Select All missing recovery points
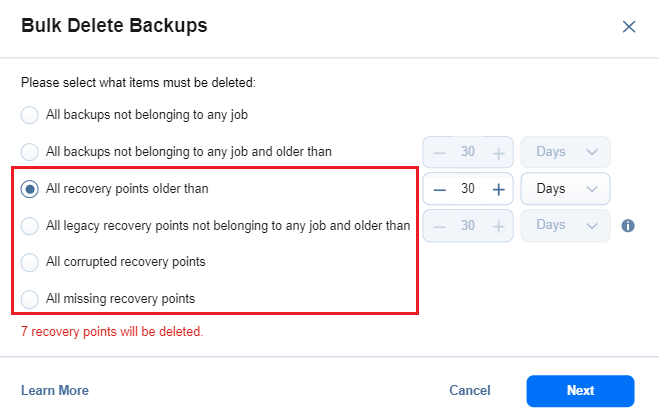This screenshot has height=420, width=659. pos(30,298)
